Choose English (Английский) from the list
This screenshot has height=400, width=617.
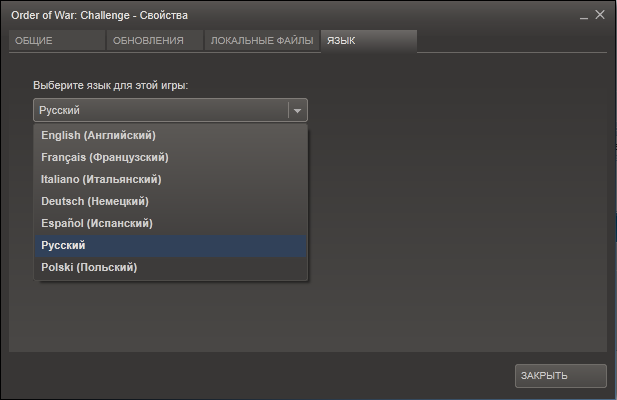pos(170,135)
